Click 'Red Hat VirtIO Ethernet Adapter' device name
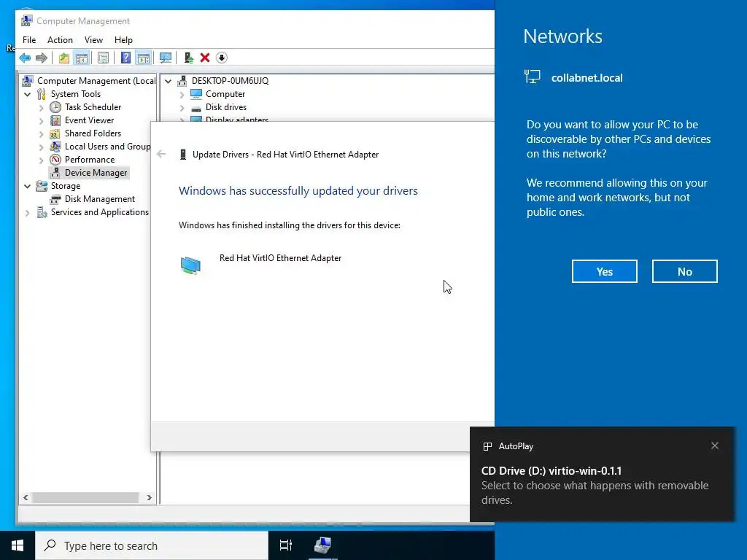 click(x=280, y=258)
